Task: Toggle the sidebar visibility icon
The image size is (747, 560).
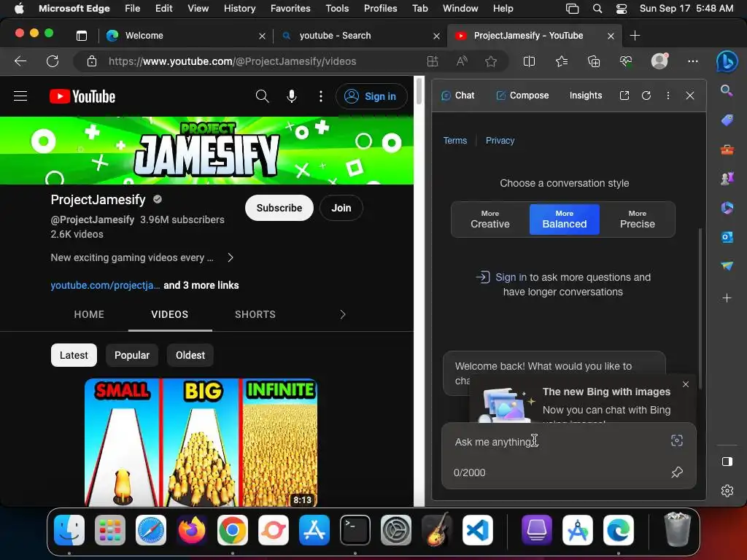Action: click(x=727, y=462)
